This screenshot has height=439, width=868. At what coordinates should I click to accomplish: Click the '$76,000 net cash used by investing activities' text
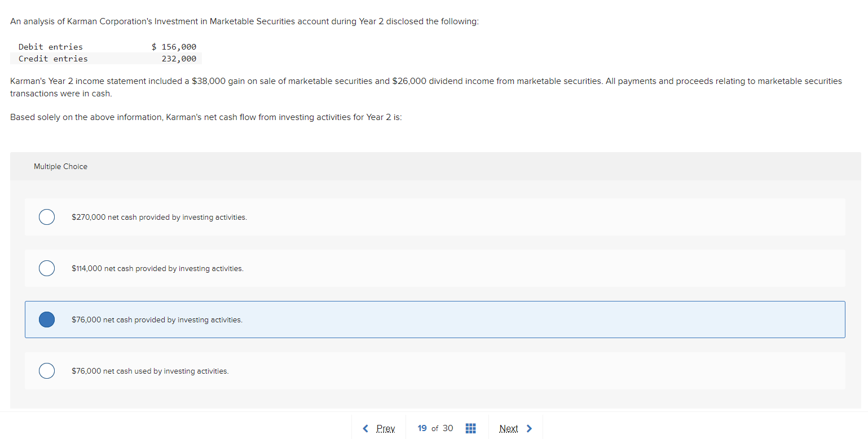[150, 371]
